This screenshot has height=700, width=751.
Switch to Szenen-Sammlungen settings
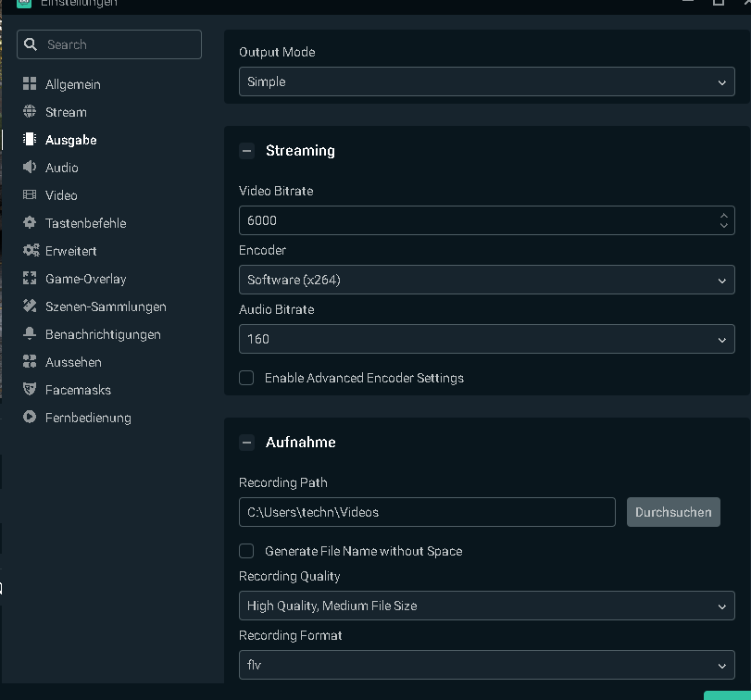pyautogui.click(x=106, y=306)
